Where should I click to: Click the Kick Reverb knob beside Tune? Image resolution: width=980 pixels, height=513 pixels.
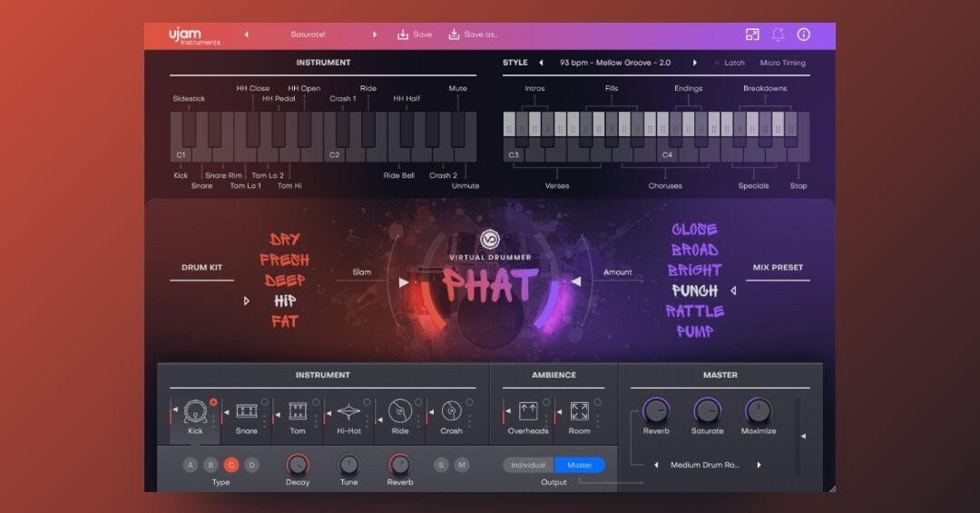[400, 465]
